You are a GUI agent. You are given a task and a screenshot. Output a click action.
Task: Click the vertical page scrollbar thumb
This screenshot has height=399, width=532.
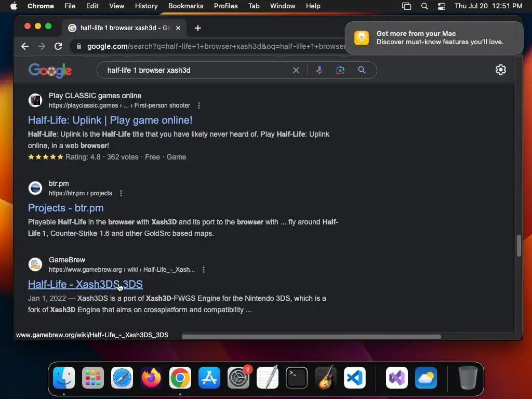(x=518, y=246)
